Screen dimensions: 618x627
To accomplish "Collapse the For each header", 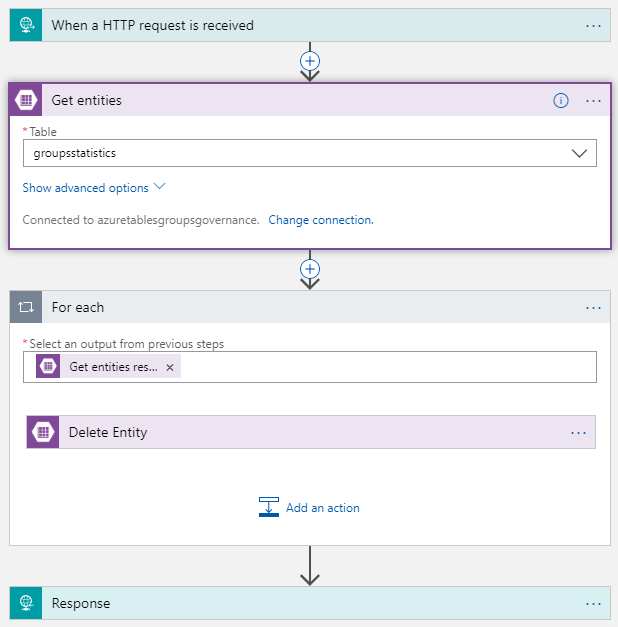I will pyautogui.click(x=300, y=307).
